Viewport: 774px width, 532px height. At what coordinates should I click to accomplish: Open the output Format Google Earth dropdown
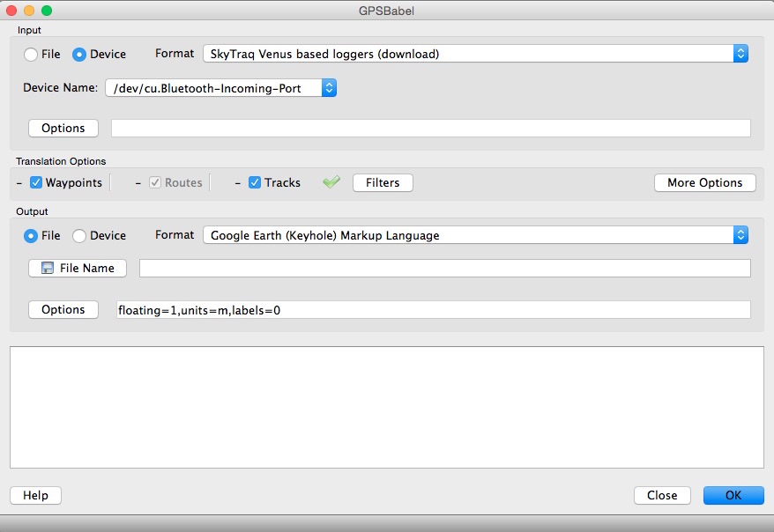click(x=475, y=235)
